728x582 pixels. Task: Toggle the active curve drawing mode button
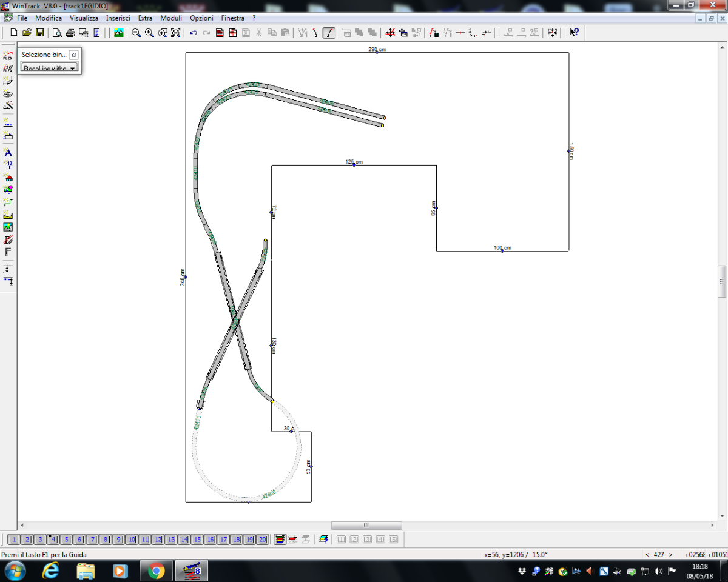coord(329,33)
